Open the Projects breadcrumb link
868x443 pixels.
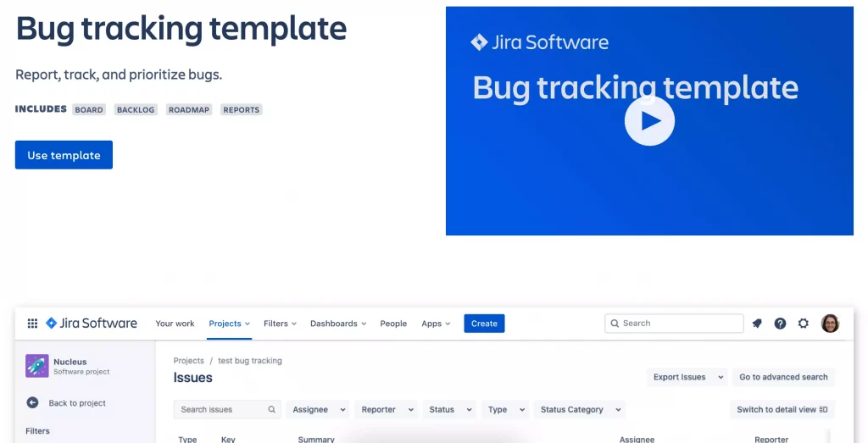coord(189,361)
